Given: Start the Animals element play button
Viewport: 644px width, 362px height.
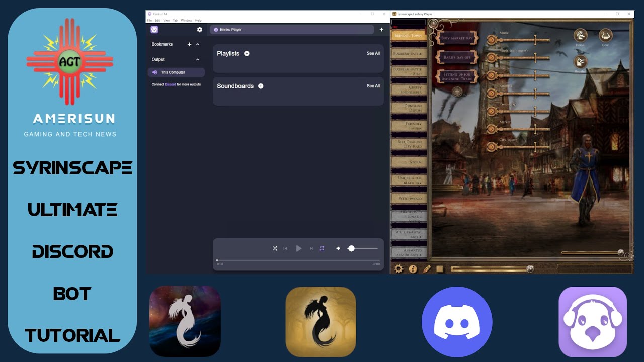Looking at the screenshot, I should [x=492, y=94].
